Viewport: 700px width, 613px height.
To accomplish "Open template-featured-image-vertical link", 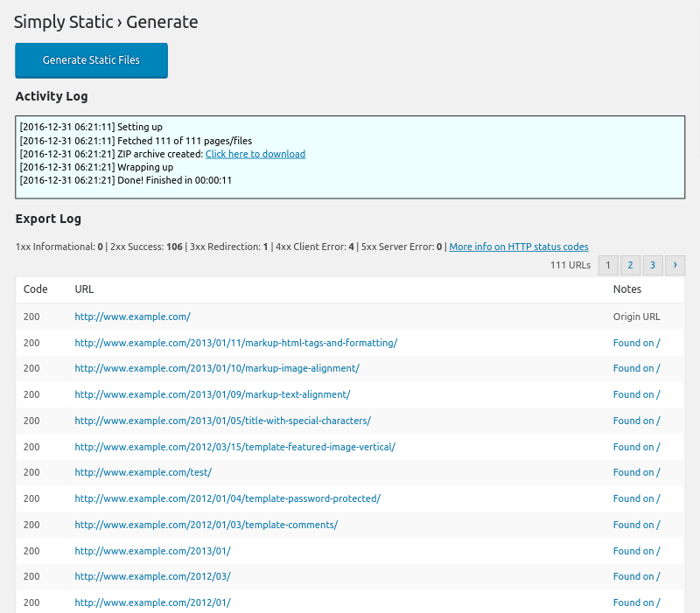I will [234, 447].
